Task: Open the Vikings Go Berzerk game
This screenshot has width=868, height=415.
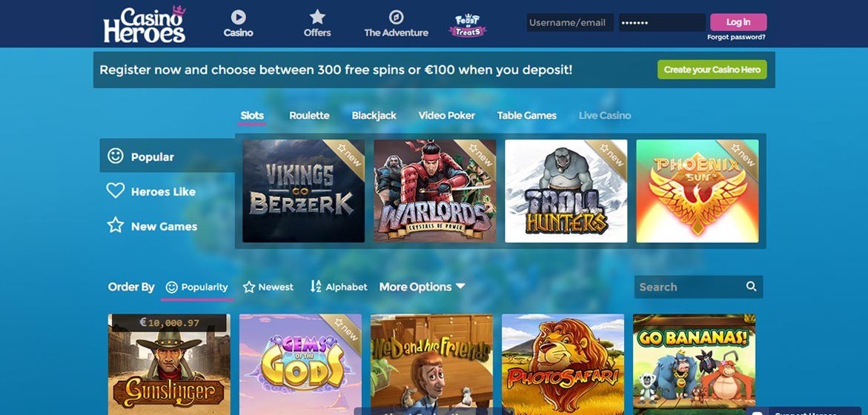Action: 303,191
